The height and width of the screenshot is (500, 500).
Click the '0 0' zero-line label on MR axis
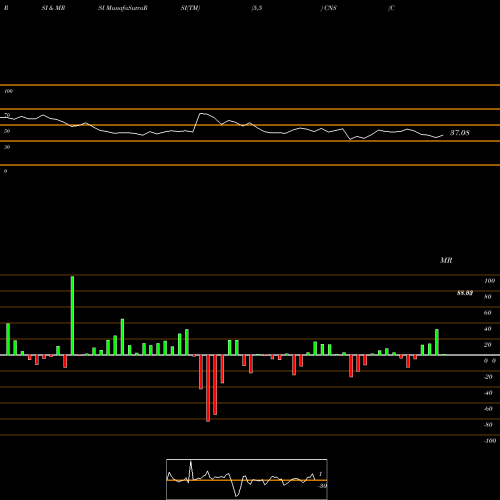pyautogui.click(x=490, y=361)
